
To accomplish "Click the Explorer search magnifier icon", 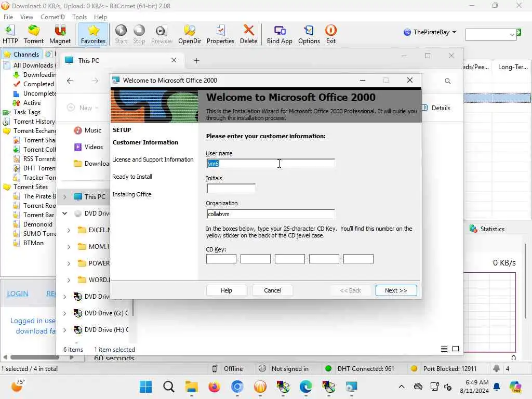I will 447,81.
